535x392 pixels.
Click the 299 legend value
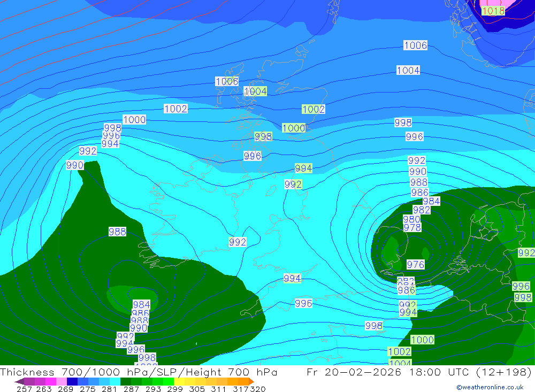tap(175, 389)
